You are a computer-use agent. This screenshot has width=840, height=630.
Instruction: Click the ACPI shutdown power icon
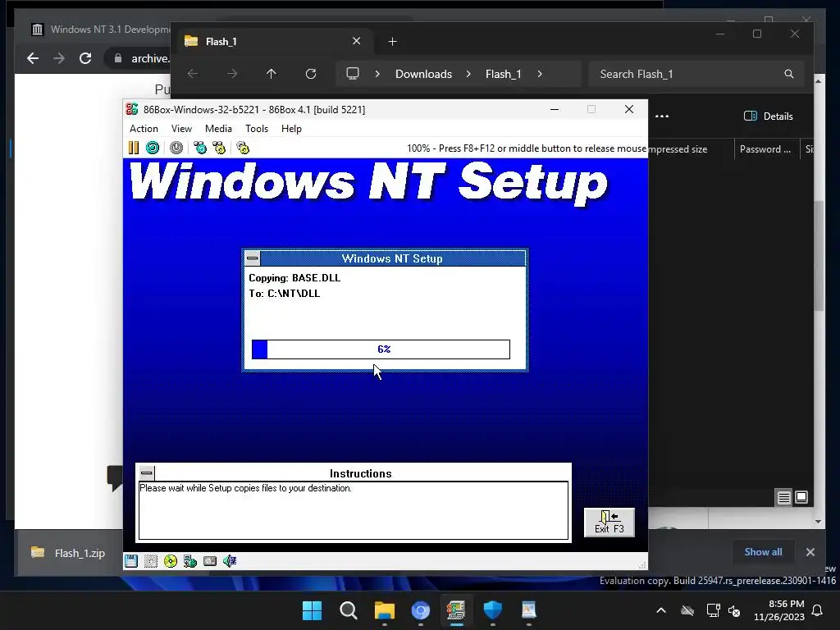coord(176,148)
